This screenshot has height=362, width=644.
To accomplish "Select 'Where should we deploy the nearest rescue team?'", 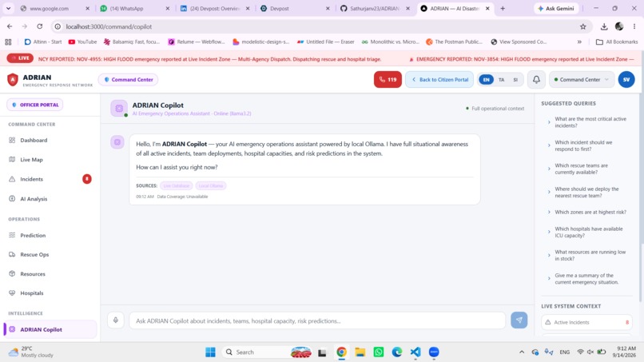I will pos(586,193).
